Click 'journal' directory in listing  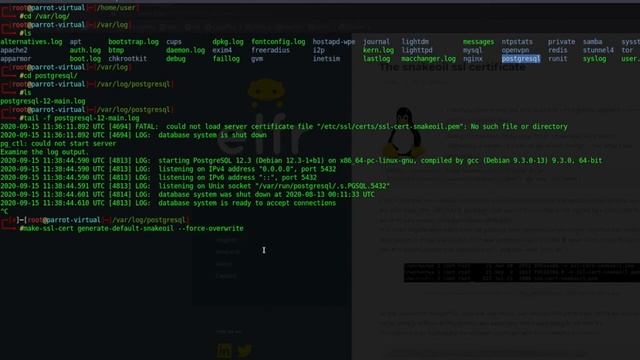[x=376, y=42]
